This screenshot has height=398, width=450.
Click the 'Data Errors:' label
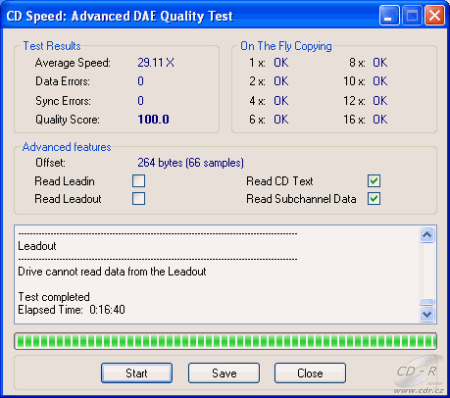pyautogui.click(x=63, y=81)
